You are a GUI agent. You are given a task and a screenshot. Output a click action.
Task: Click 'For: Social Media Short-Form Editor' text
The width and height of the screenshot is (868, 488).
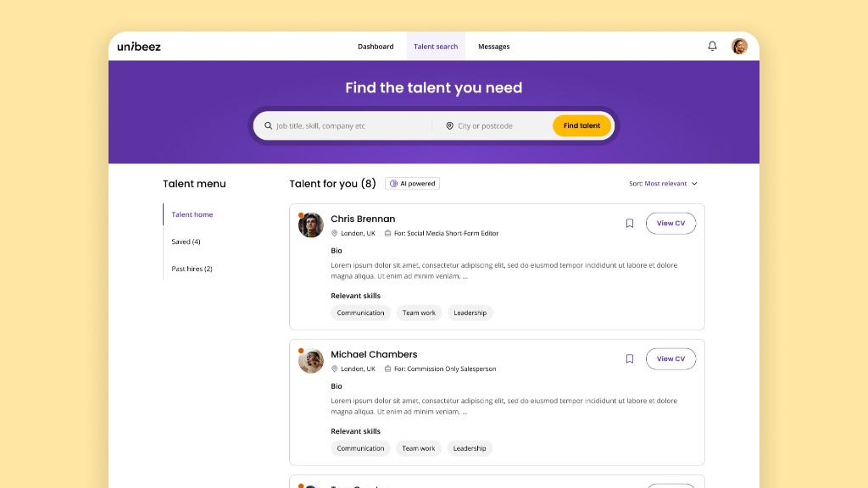(446, 233)
